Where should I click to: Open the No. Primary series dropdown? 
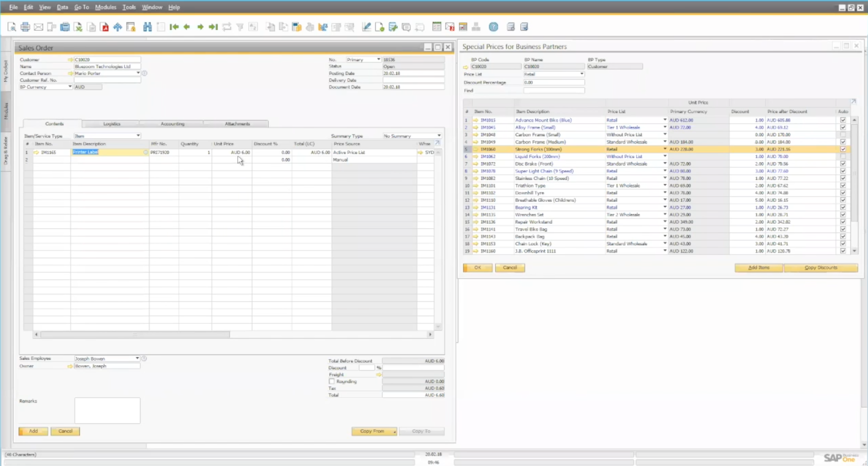[x=378, y=60]
